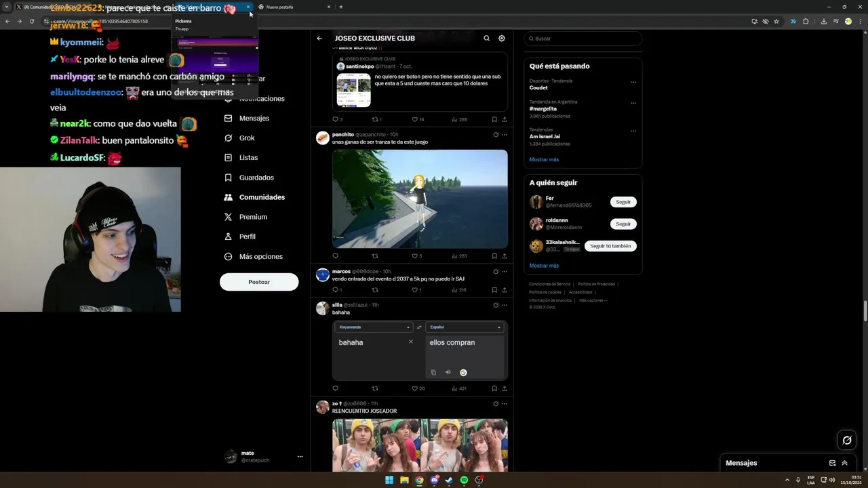
Task: Like panchito's post with 5 likes
Action: point(417,256)
